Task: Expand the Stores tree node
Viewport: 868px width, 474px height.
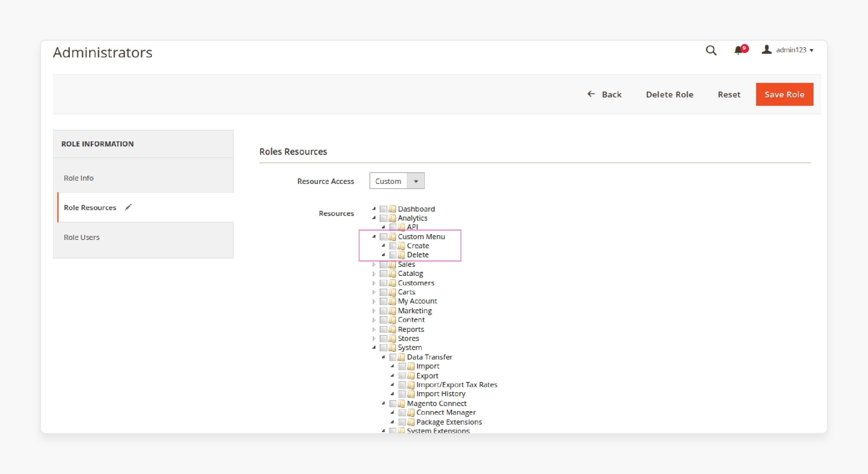Action: [374, 338]
